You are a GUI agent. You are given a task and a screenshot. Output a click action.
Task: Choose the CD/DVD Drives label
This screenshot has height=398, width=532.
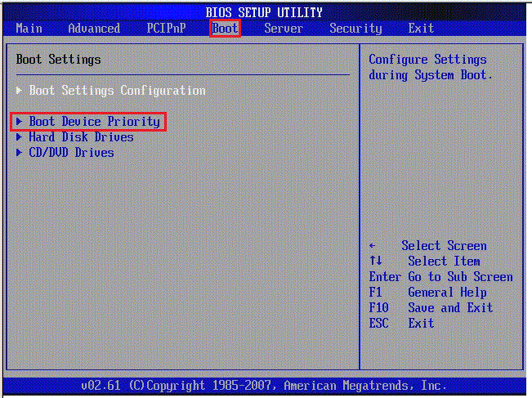[71, 153]
